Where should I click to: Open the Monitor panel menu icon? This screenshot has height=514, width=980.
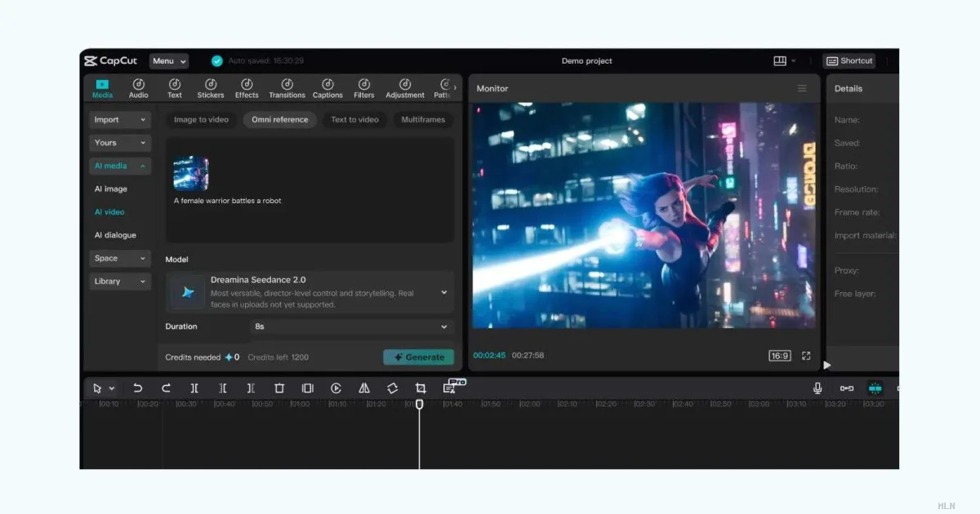tap(801, 88)
